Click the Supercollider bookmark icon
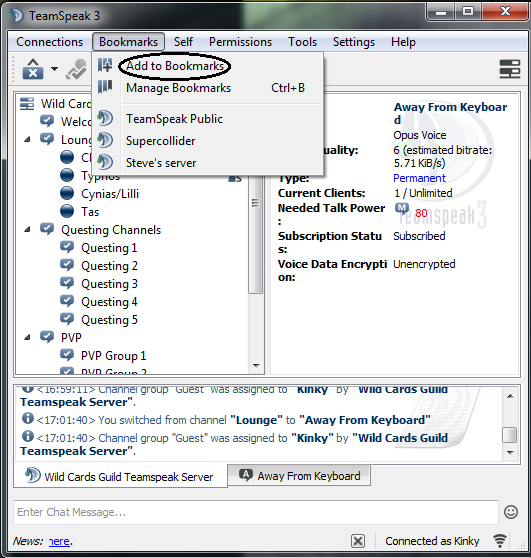This screenshot has height=558, width=531. coord(105,140)
